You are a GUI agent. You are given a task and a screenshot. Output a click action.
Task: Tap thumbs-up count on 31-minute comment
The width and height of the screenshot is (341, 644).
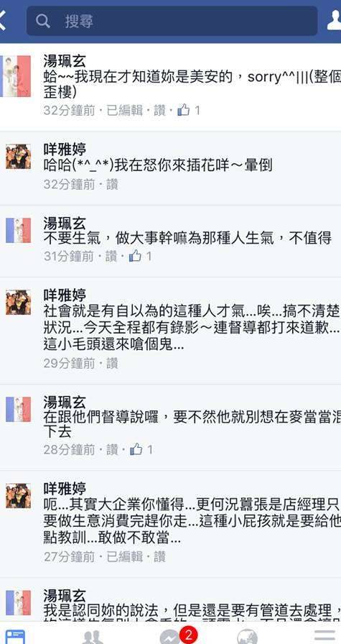pos(140,257)
